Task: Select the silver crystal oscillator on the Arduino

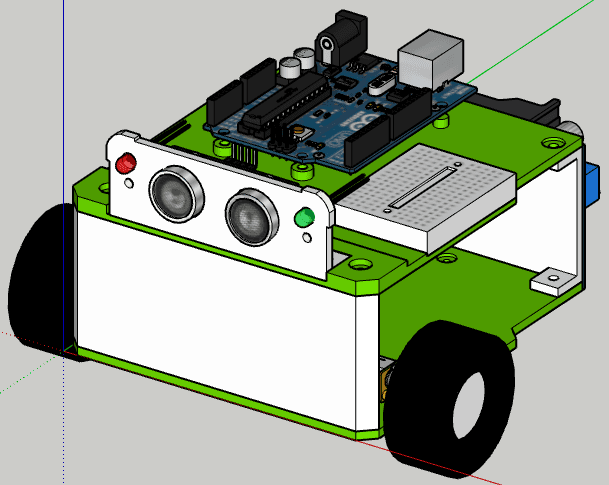Action: coord(382,86)
